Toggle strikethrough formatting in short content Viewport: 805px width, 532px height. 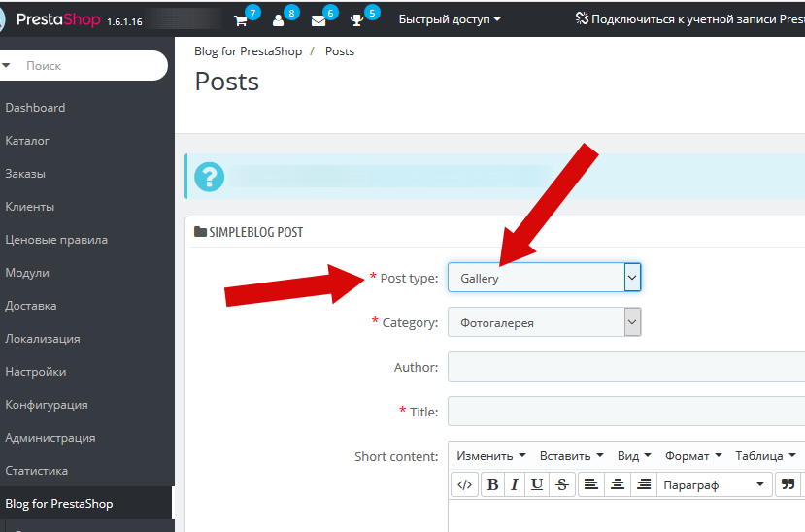[x=562, y=484]
